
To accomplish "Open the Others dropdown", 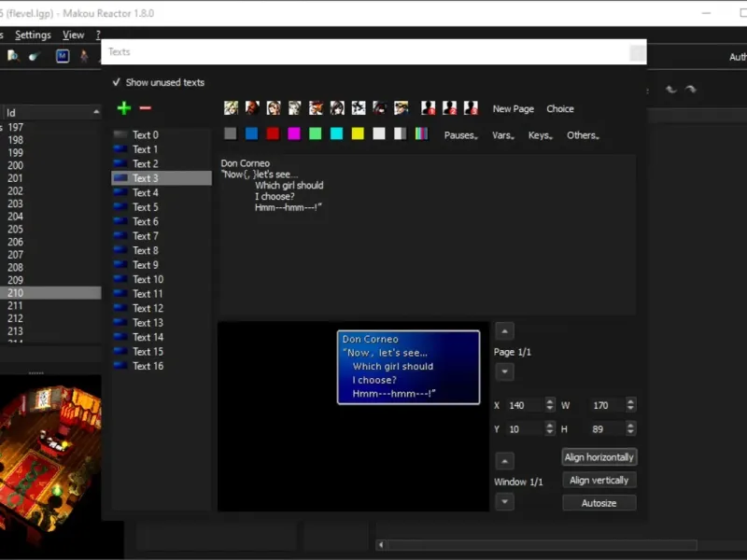I will 583,135.
